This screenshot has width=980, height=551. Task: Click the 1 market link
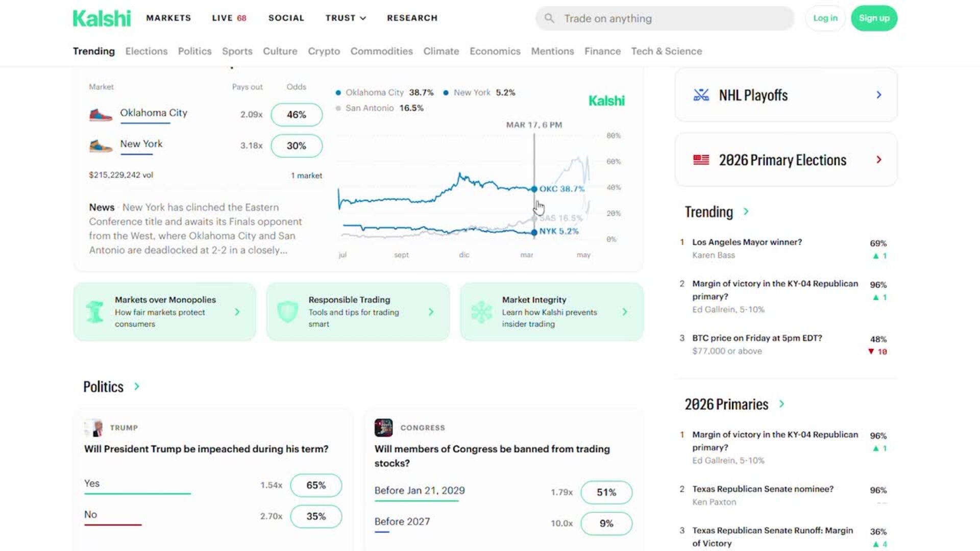306,176
